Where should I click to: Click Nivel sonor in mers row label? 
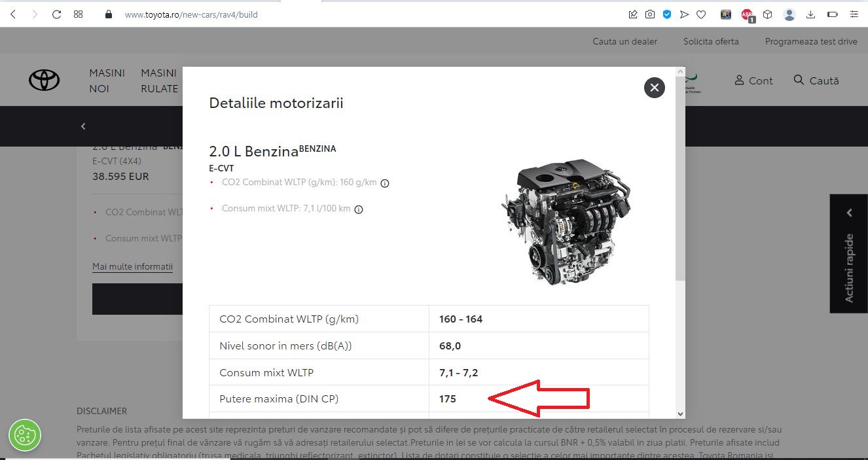point(285,345)
